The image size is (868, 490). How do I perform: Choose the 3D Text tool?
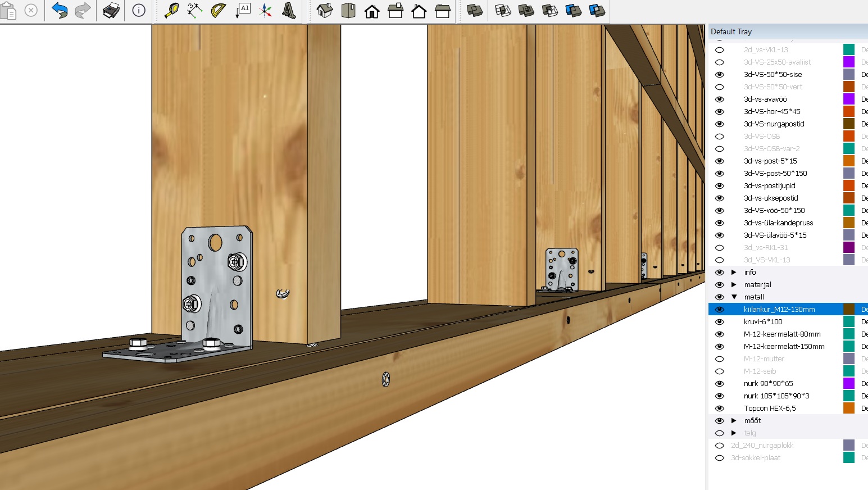click(x=289, y=10)
